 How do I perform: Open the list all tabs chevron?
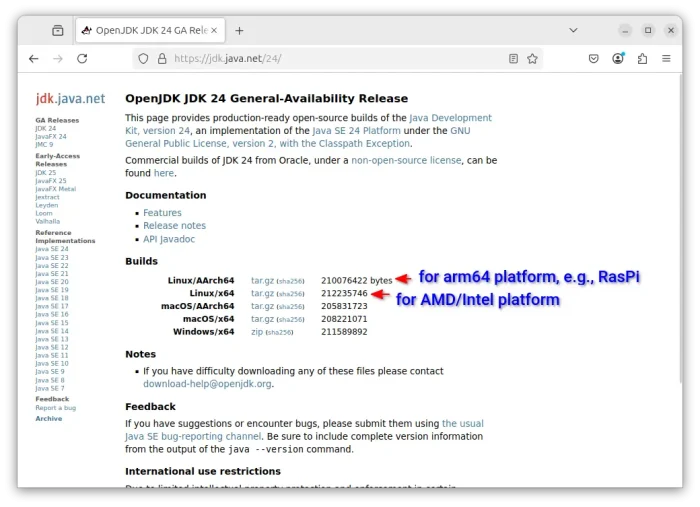[x=573, y=30]
